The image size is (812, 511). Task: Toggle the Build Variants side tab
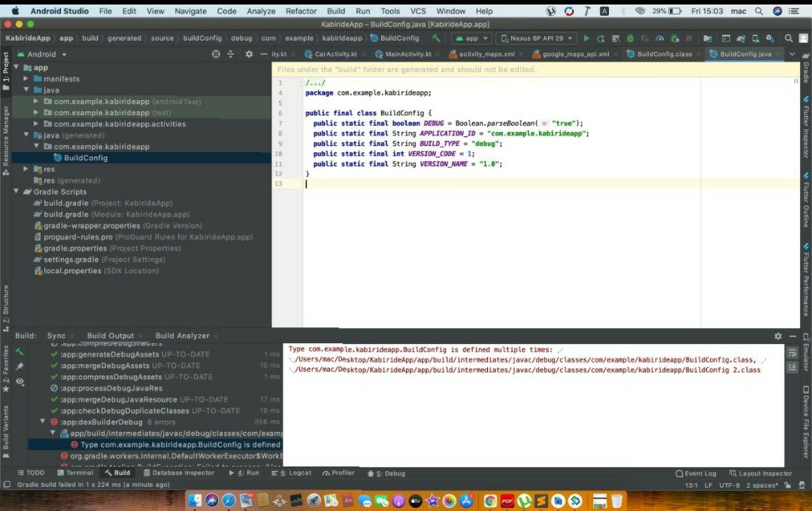(6, 431)
